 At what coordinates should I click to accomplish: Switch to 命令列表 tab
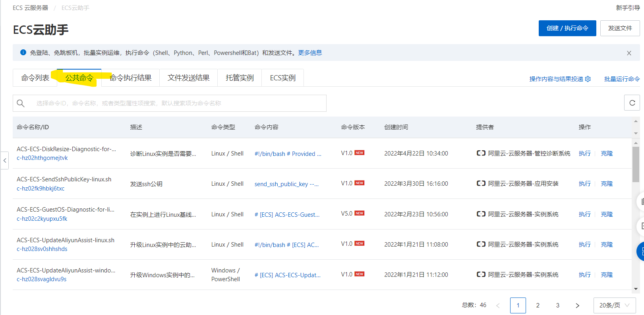click(x=35, y=78)
